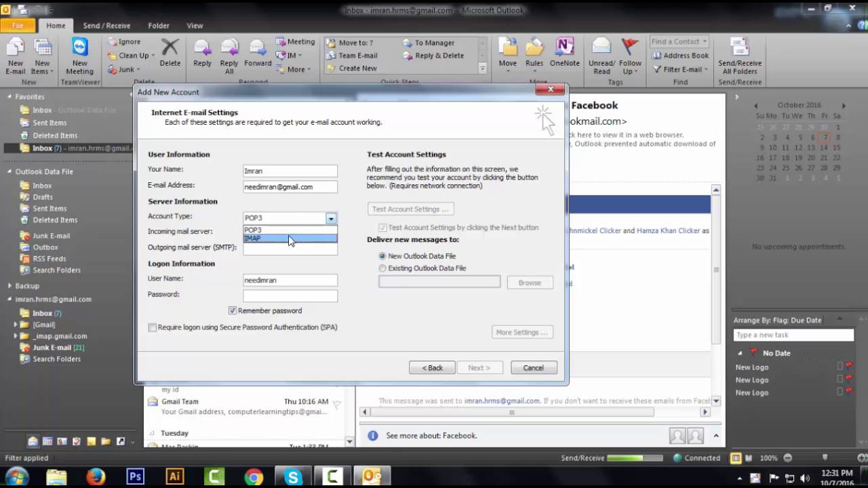Expand the [Gmail] folder
Viewport: 868px width, 488px height.
click(16, 325)
